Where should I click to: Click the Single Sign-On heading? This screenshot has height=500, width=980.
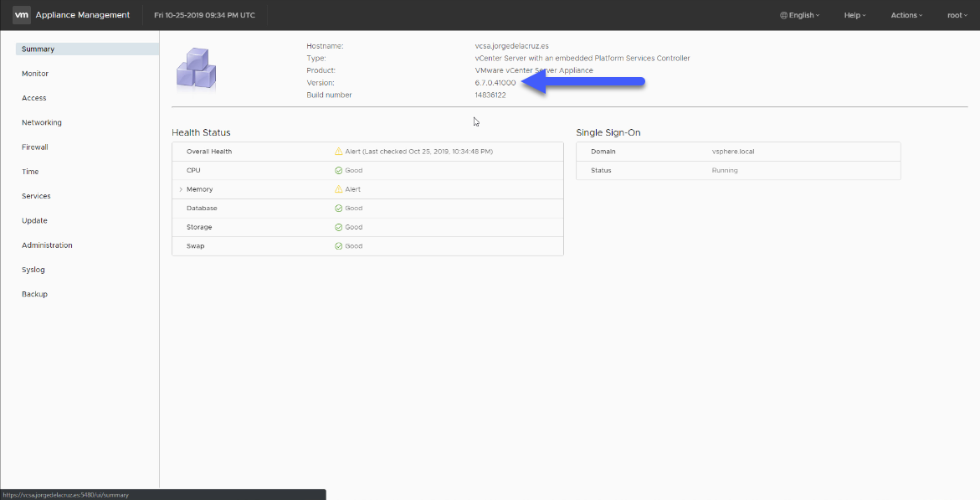pos(608,132)
